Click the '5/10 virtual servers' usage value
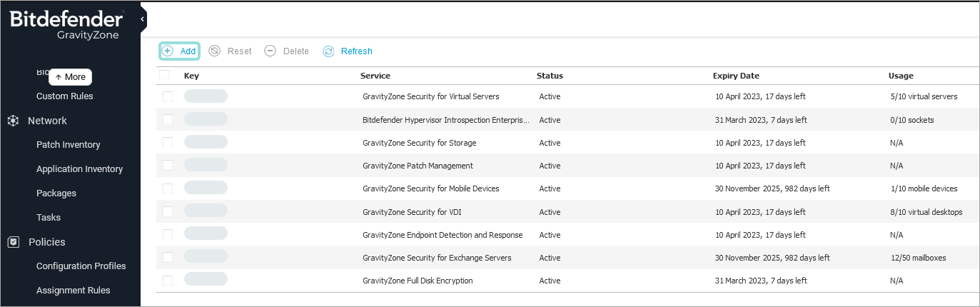 tap(924, 96)
